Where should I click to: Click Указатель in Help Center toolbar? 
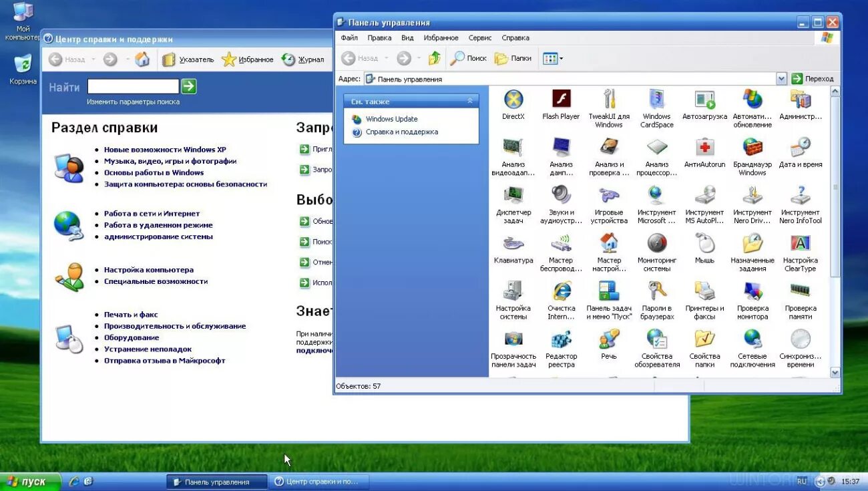pyautogui.click(x=188, y=59)
